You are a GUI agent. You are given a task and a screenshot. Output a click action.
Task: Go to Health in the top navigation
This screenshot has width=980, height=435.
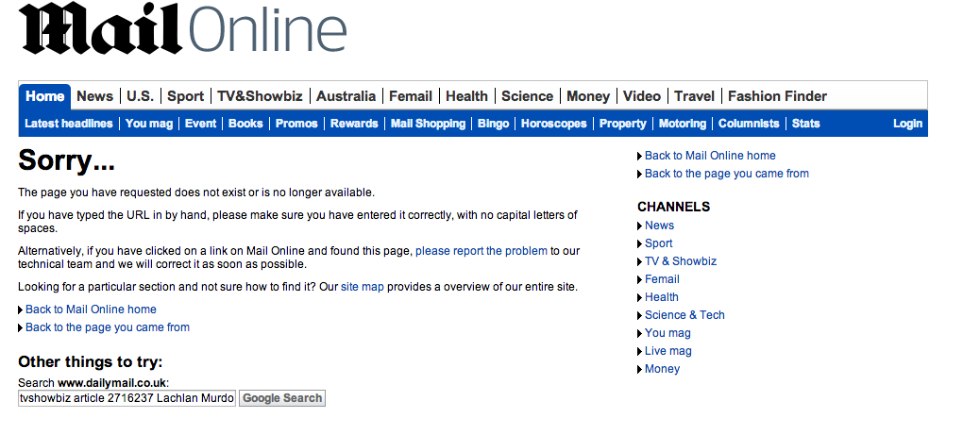point(467,96)
